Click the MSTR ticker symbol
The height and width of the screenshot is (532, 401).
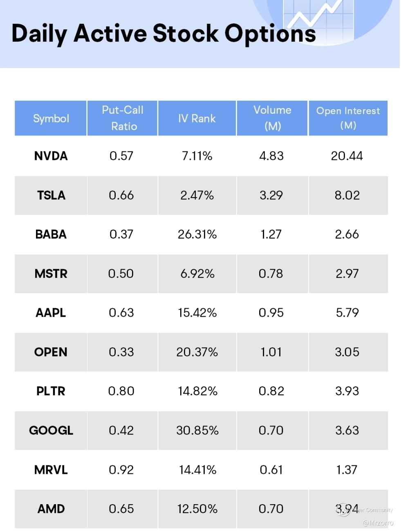click(51, 273)
